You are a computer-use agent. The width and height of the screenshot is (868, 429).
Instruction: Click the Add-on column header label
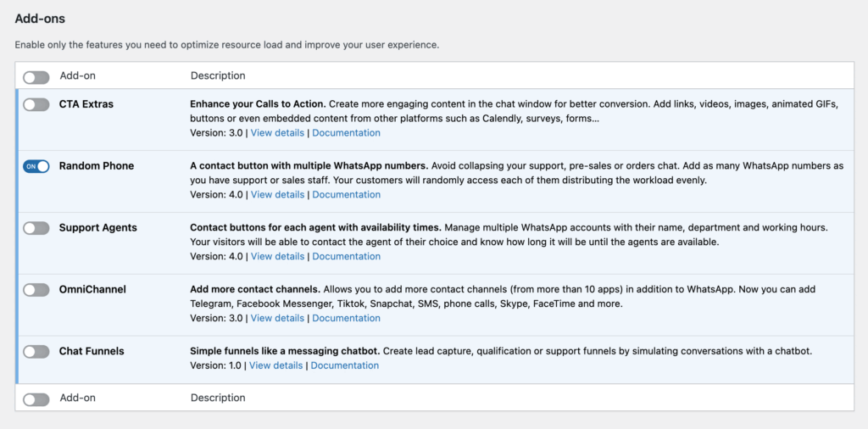(77, 76)
